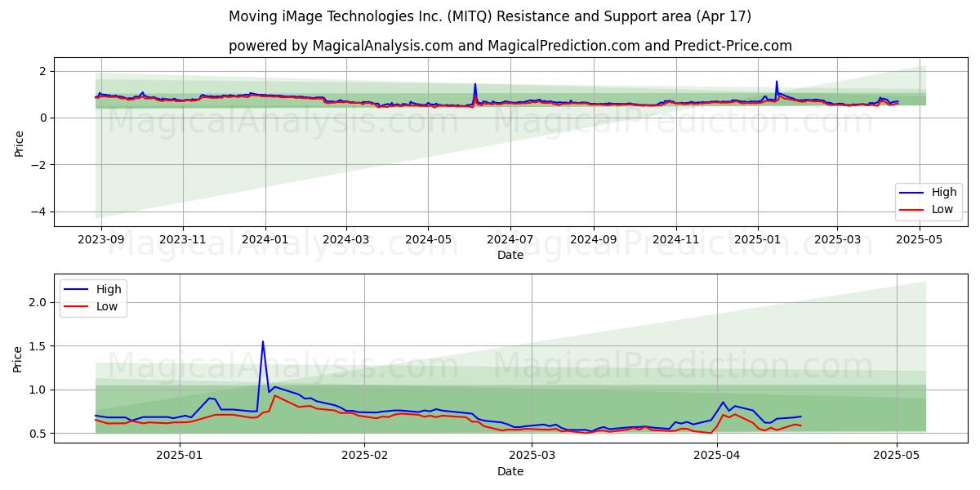
Task: Click the 1.0 tick on lower price axis
Action: tap(38, 390)
